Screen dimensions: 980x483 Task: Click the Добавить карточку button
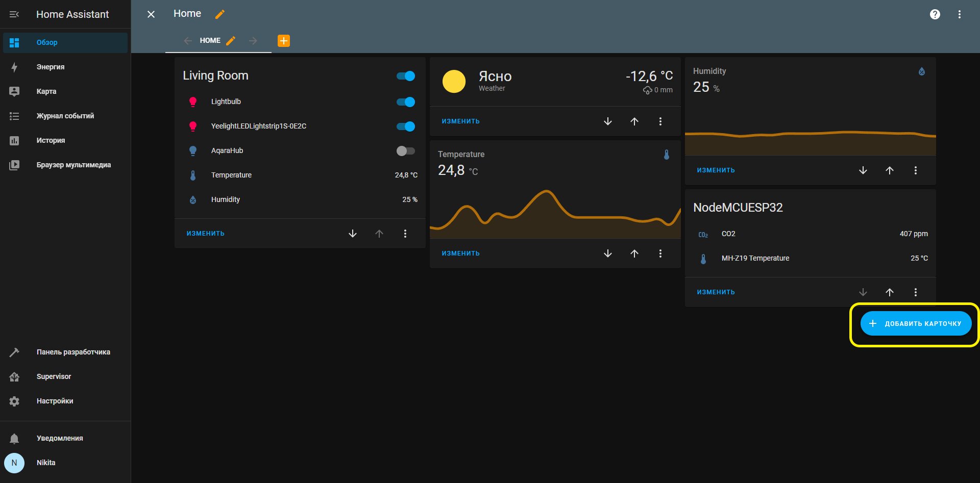pyautogui.click(x=916, y=323)
